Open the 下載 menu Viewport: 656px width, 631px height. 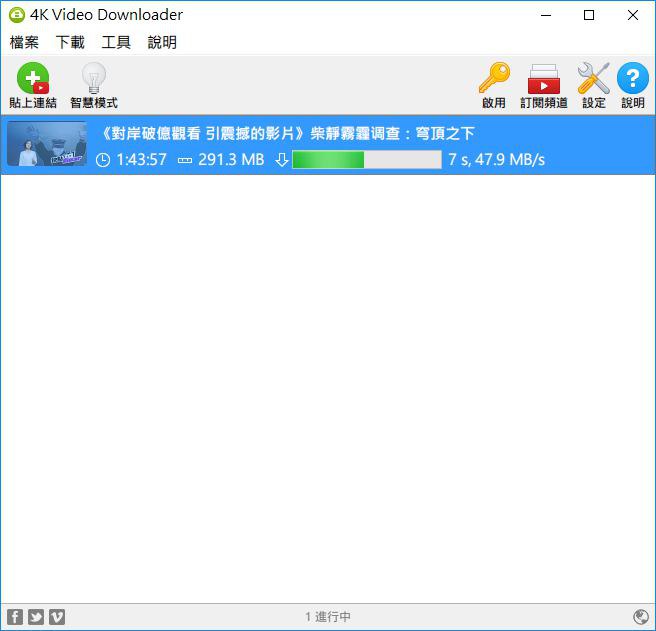coord(70,42)
